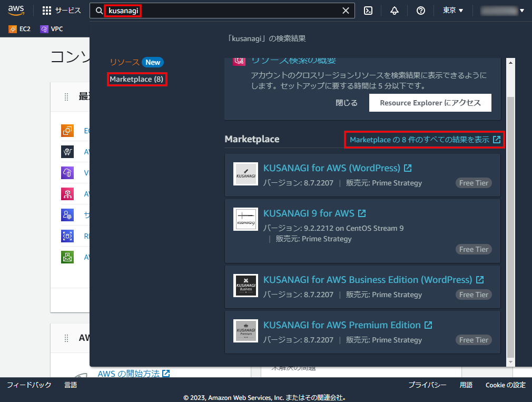Open the AWS の開始方法 link
Viewport: 532px width, 402px height.
tap(134, 374)
